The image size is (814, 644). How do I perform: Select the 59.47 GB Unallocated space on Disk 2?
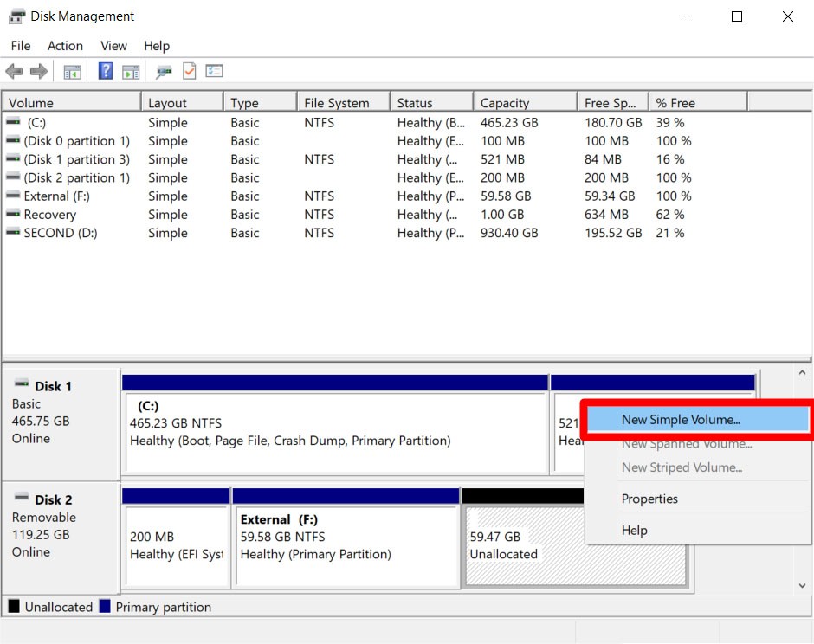(520, 537)
